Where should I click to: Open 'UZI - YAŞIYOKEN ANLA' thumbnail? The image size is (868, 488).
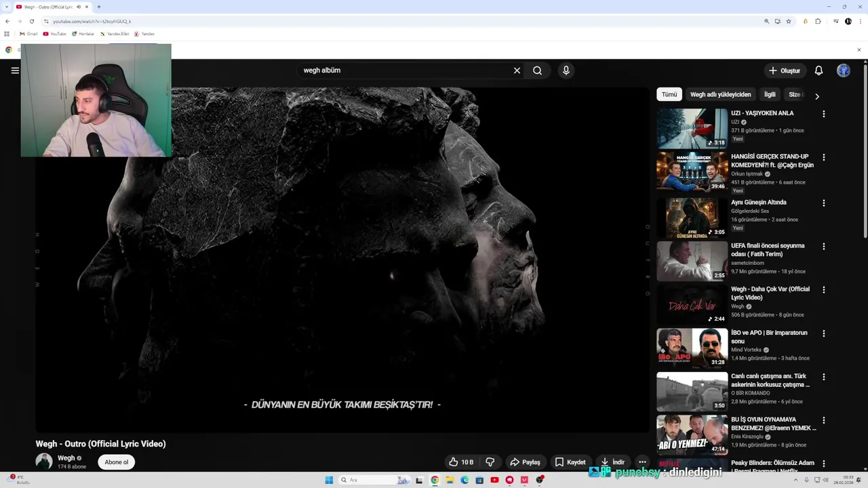(x=692, y=128)
